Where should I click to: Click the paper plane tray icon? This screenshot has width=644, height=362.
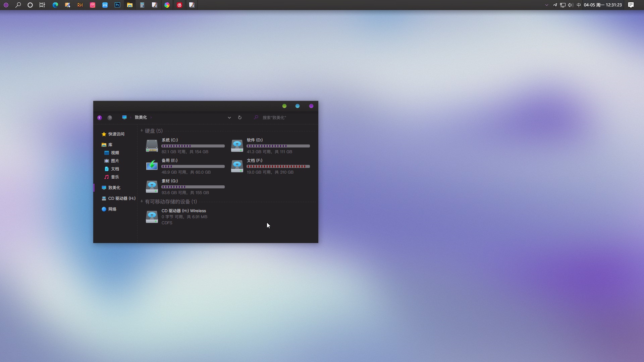(x=555, y=5)
